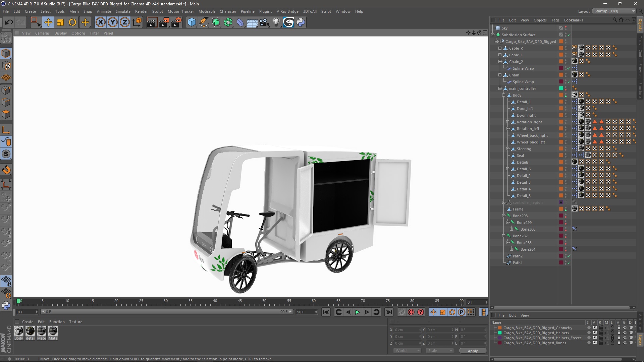This screenshot has height=362, width=644.
Task: Click Go to Start playback button
Action: pyautogui.click(x=326, y=312)
